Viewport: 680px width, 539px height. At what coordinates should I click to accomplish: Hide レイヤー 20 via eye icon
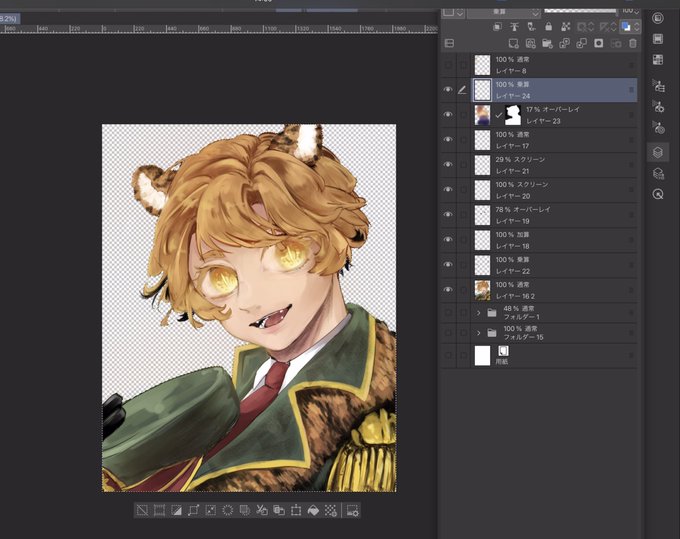(448, 189)
